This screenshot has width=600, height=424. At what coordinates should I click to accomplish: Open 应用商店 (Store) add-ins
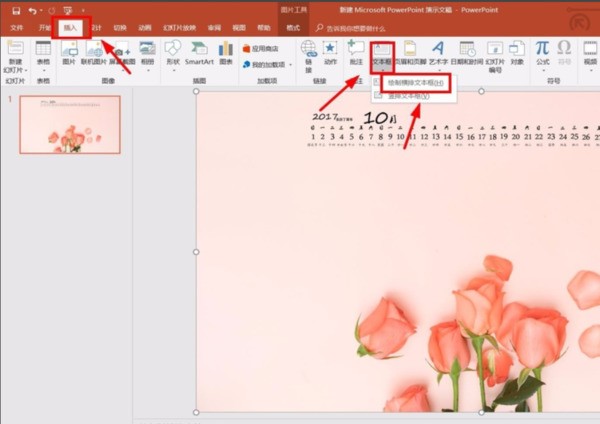(x=260, y=49)
